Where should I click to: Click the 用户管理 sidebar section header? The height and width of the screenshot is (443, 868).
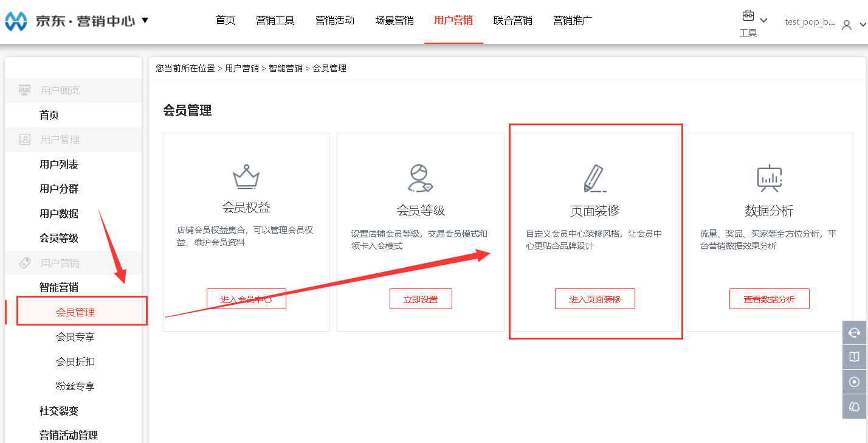[73, 139]
